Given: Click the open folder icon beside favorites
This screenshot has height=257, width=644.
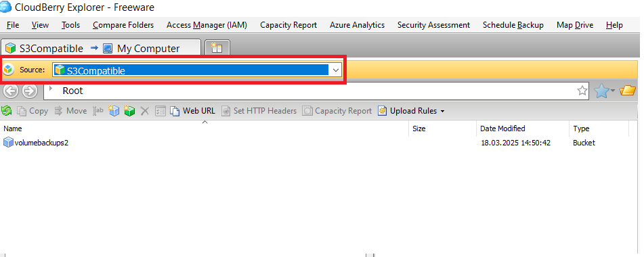Looking at the screenshot, I should click(x=628, y=91).
